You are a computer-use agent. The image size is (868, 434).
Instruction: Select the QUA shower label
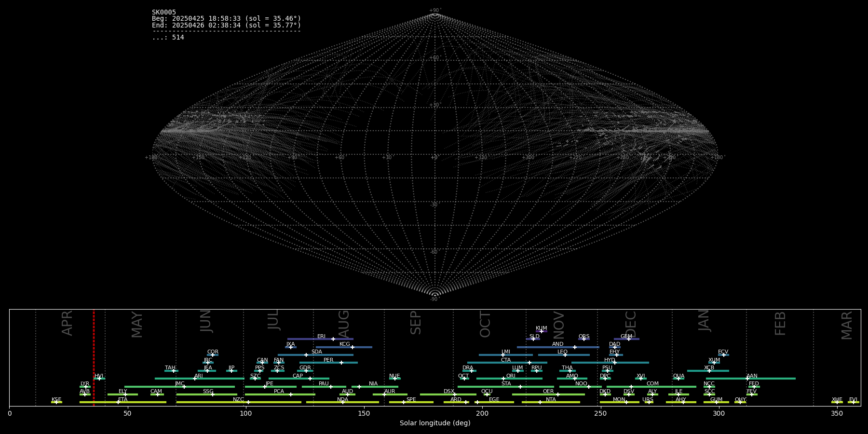[x=678, y=376]
